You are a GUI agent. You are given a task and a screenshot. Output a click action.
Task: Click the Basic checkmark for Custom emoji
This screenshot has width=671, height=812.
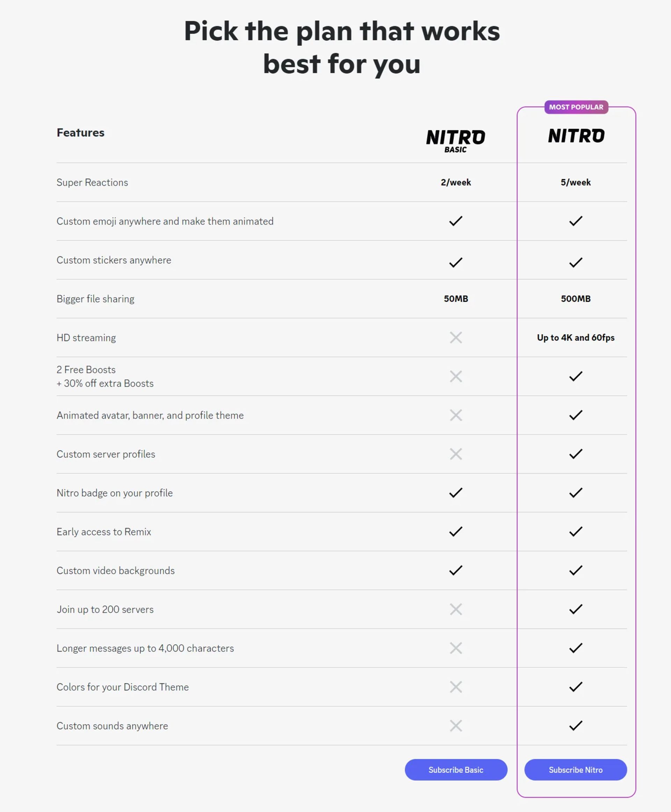(456, 221)
